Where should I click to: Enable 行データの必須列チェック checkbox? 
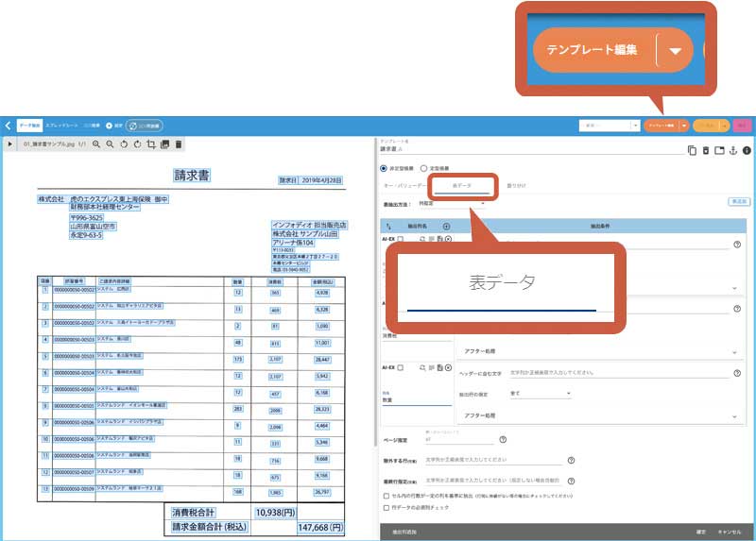point(387,507)
